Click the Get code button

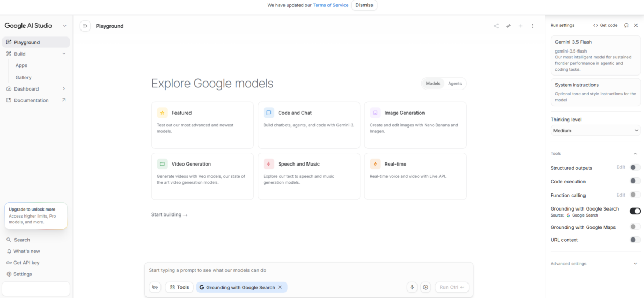click(605, 25)
